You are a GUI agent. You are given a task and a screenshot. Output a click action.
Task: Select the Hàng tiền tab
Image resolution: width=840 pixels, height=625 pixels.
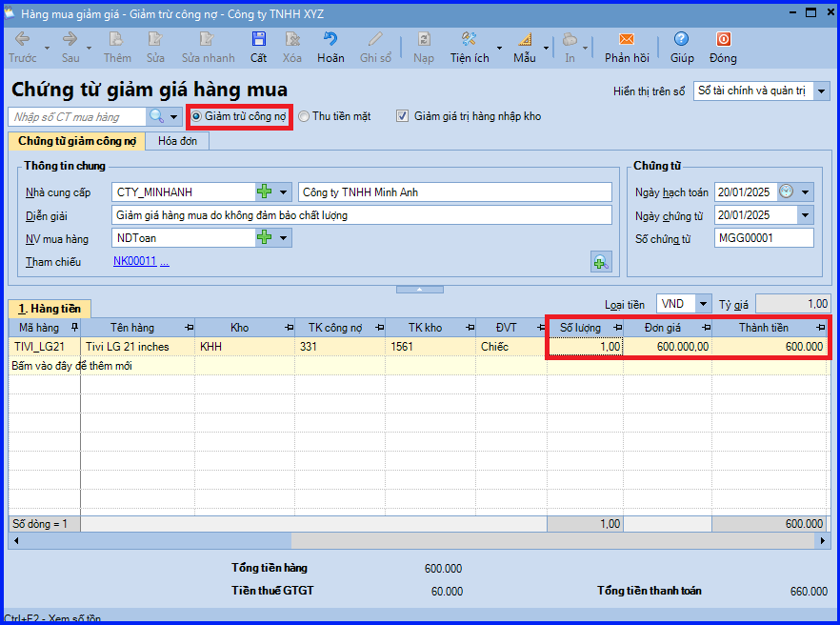tap(50, 309)
